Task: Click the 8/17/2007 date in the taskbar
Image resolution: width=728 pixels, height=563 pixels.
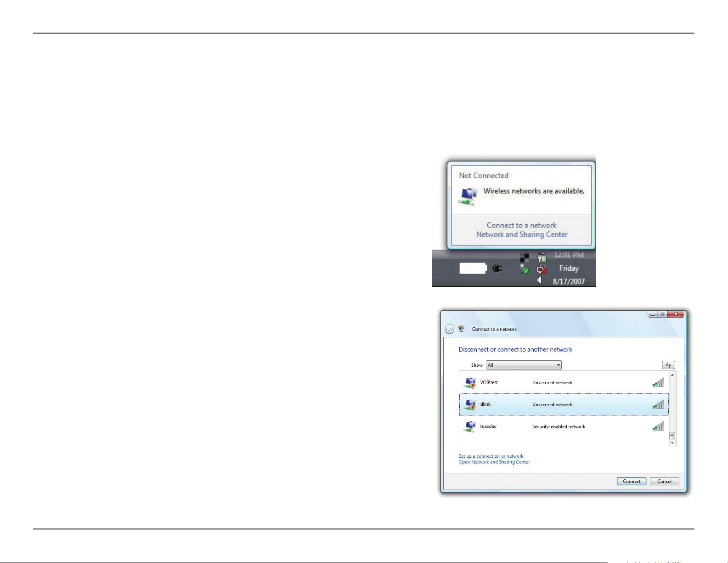Action: (569, 281)
